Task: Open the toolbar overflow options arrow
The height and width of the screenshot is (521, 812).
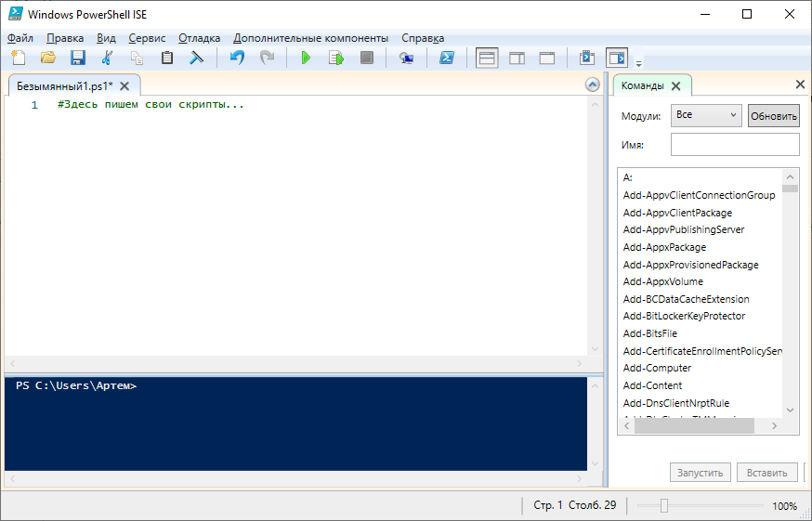Action: click(x=638, y=63)
